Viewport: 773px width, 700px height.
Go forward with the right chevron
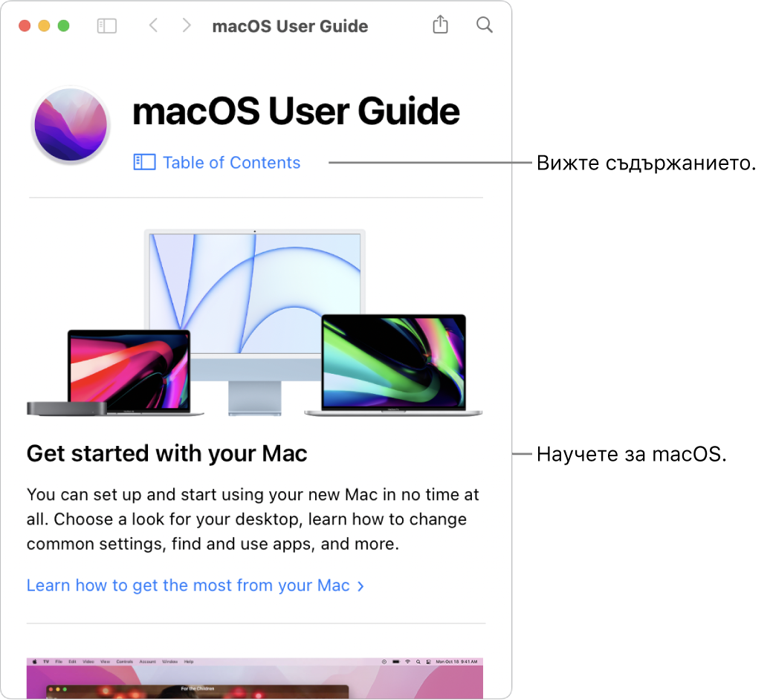(186, 25)
